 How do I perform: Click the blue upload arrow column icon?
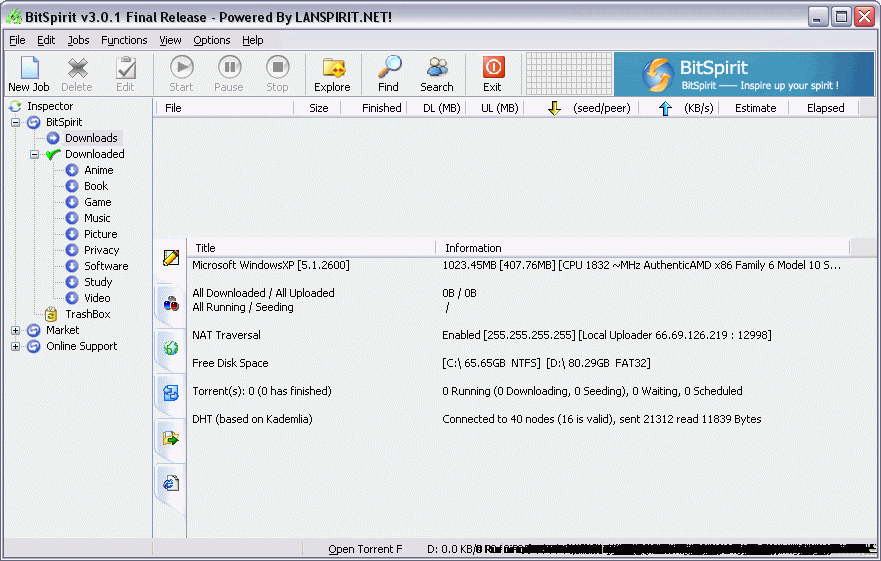(x=665, y=108)
